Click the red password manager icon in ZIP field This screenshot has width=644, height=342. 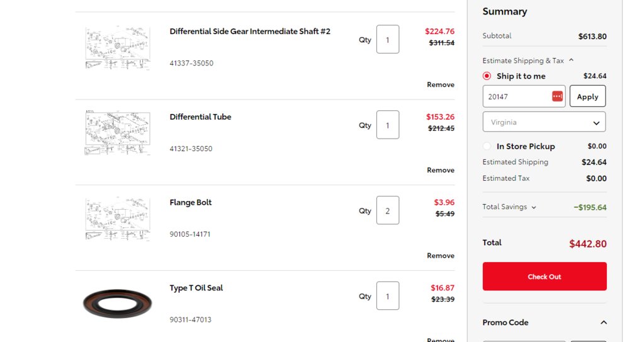tap(557, 96)
